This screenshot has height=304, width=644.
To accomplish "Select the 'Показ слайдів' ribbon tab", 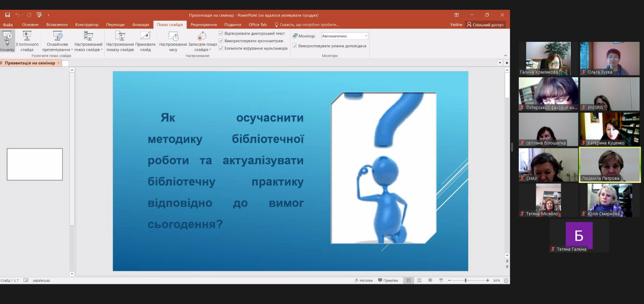I will pos(170,25).
